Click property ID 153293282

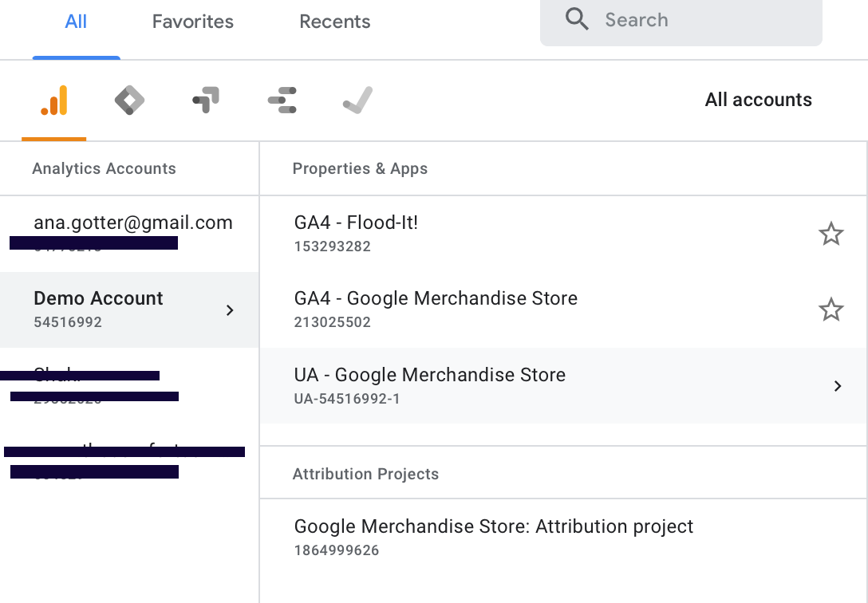tap(332, 246)
